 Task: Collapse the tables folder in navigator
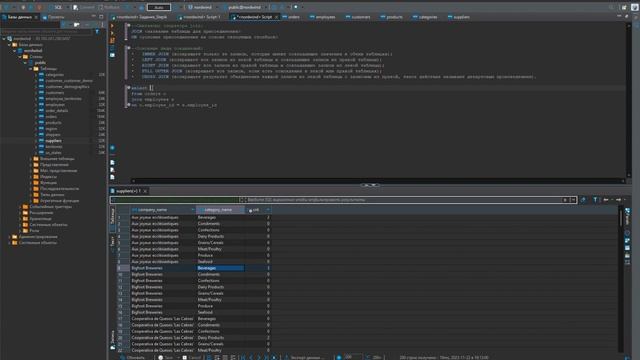(x=31, y=69)
